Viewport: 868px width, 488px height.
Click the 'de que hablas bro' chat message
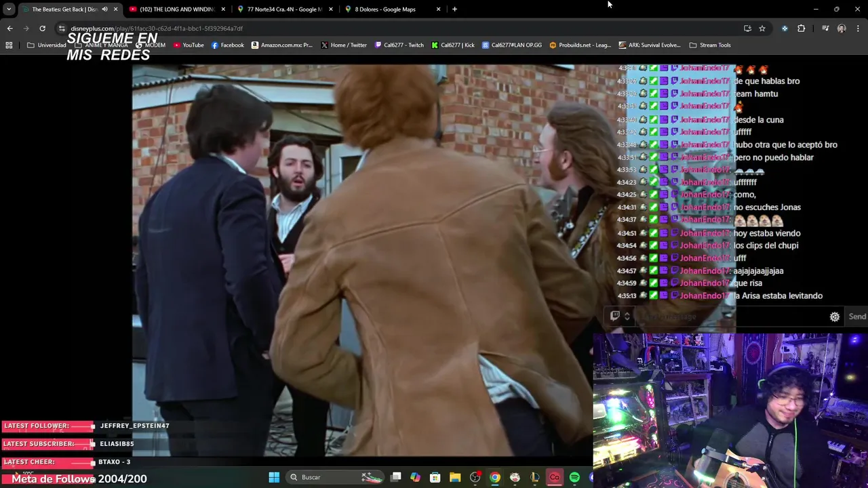tap(766, 81)
